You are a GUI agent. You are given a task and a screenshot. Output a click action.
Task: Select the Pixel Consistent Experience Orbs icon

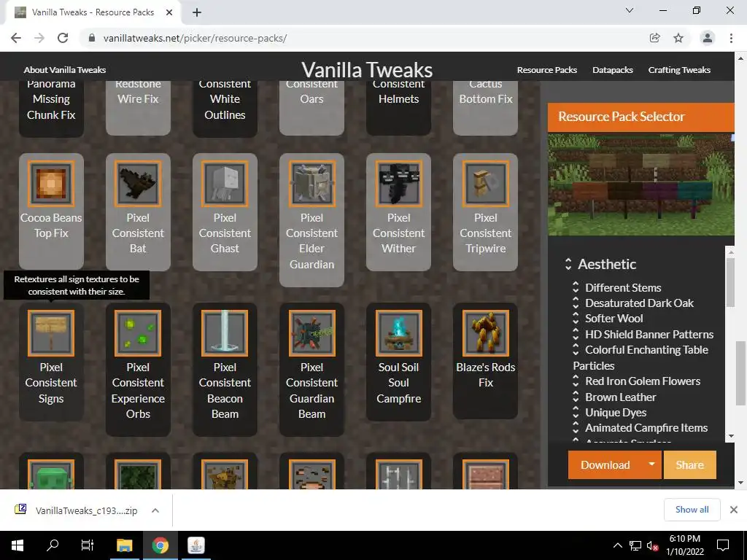[138, 332]
